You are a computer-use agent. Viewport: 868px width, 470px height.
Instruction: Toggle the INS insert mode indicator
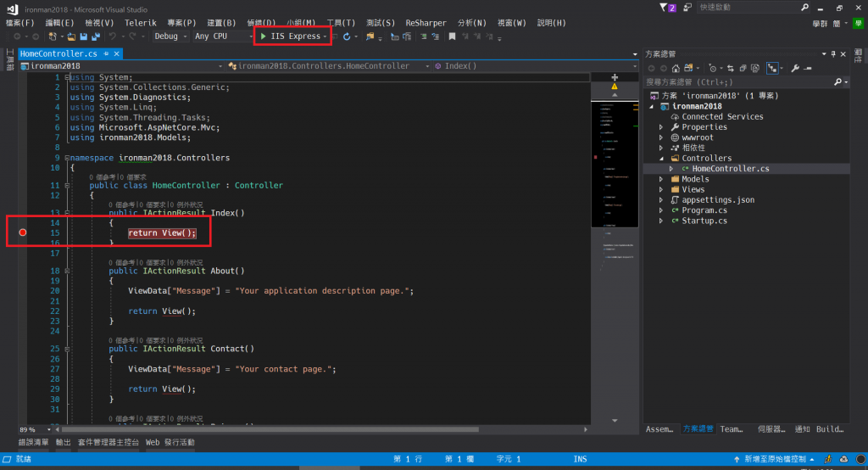pyautogui.click(x=580, y=459)
